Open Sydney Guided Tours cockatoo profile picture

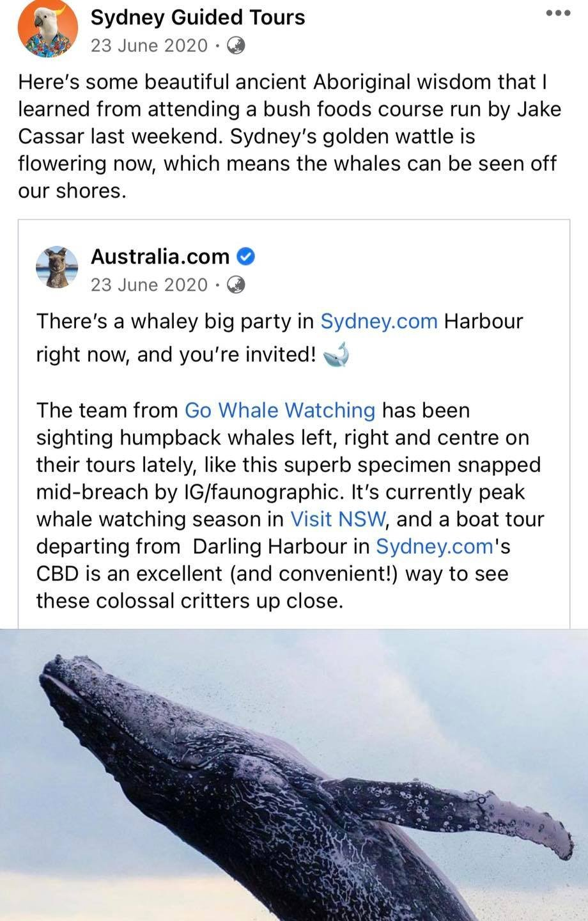pyautogui.click(x=47, y=29)
